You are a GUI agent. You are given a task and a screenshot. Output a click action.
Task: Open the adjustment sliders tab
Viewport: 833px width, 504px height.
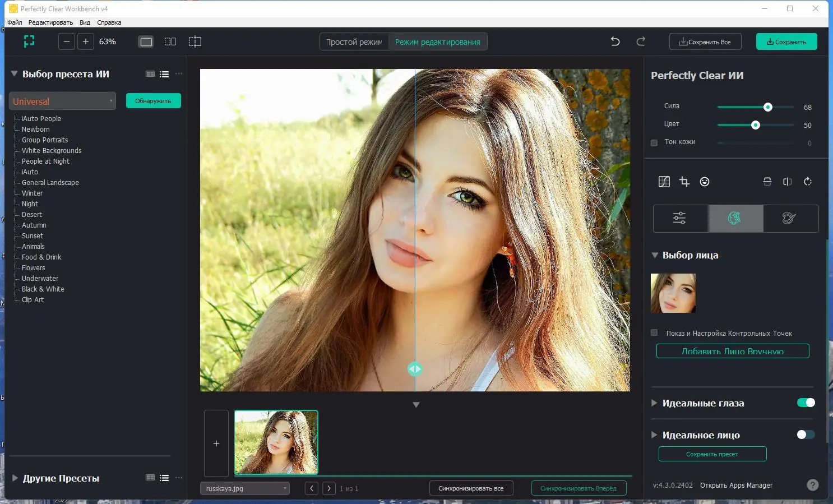(x=681, y=218)
